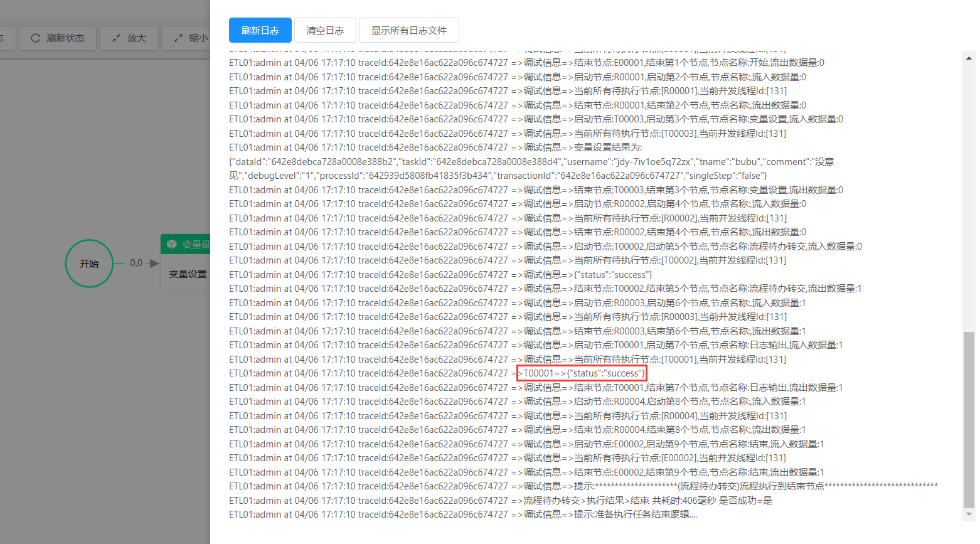Click the 变量设置结果为 log line
Screen dimensions: 980x544
(435, 147)
